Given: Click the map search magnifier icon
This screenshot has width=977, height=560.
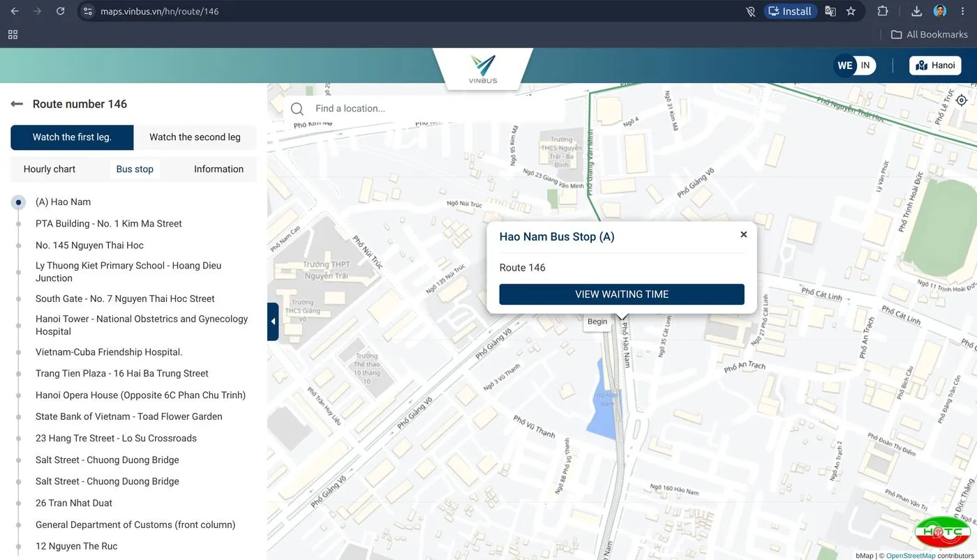Looking at the screenshot, I should coord(297,109).
